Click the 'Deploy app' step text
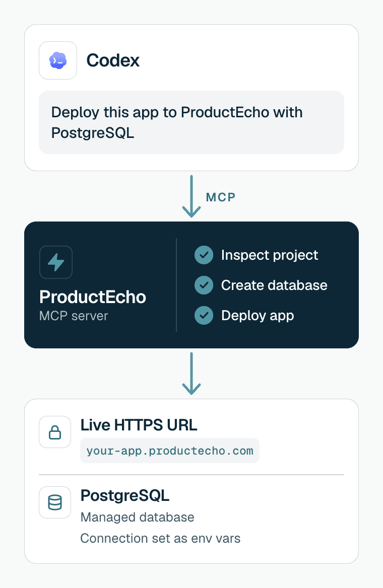The width and height of the screenshot is (383, 588). coord(258,315)
